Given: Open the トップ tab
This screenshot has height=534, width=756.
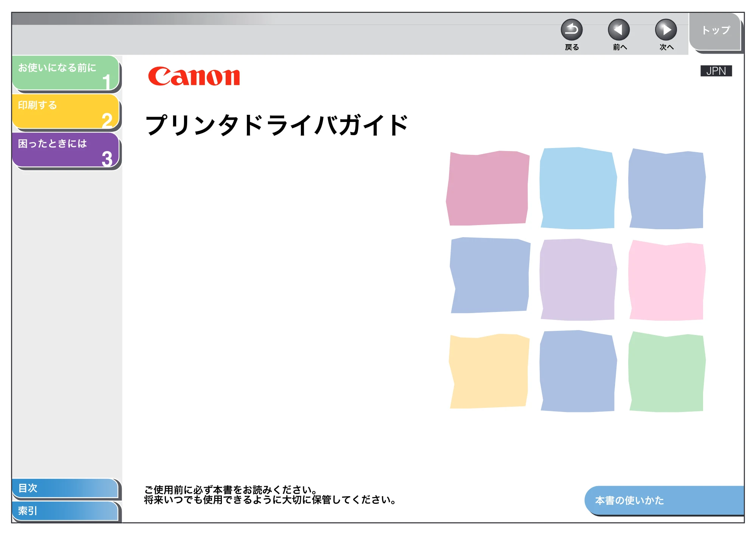Looking at the screenshot, I should point(715,31).
